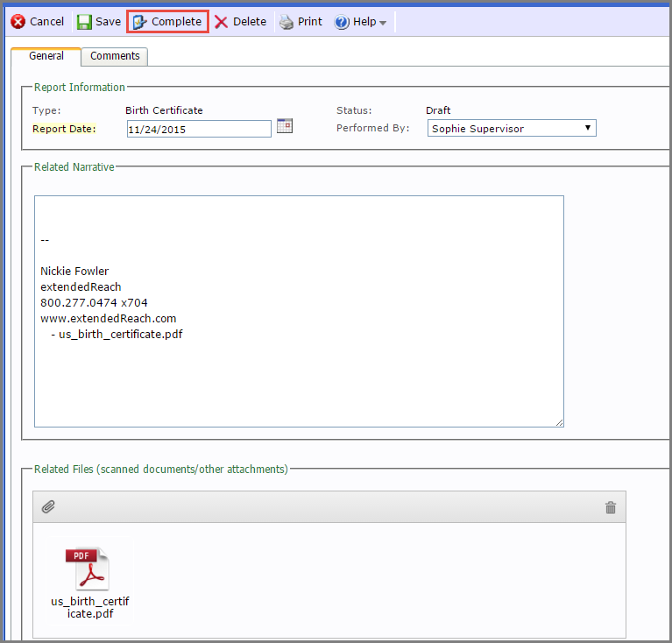Click the text resize handle of narrative box

(x=559, y=423)
